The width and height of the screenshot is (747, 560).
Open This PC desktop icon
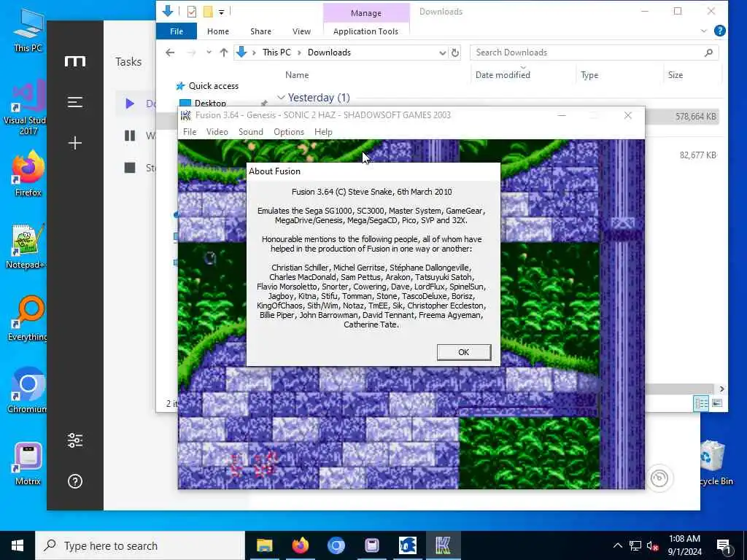coord(28,29)
